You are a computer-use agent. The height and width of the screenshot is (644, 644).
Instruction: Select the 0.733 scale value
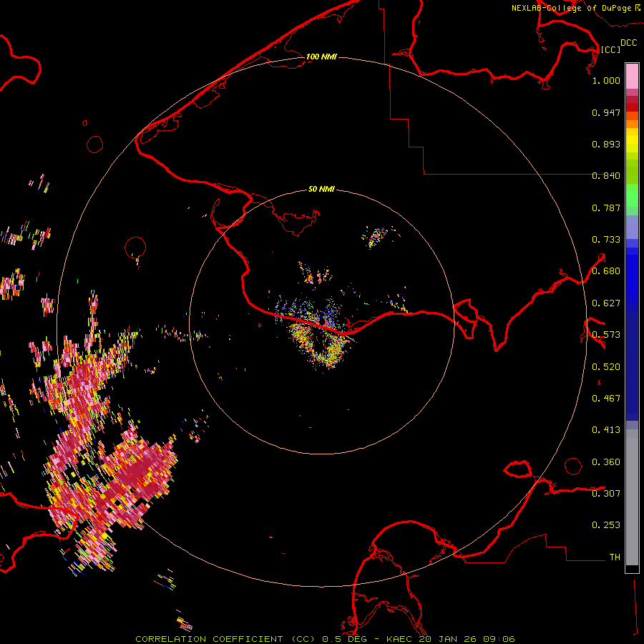(x=606, y=240)
